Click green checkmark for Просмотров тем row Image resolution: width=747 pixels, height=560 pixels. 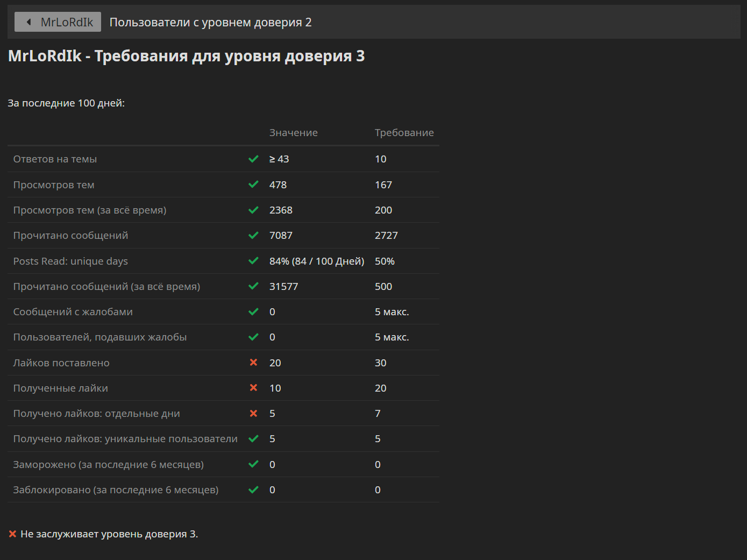pos(253,185)
